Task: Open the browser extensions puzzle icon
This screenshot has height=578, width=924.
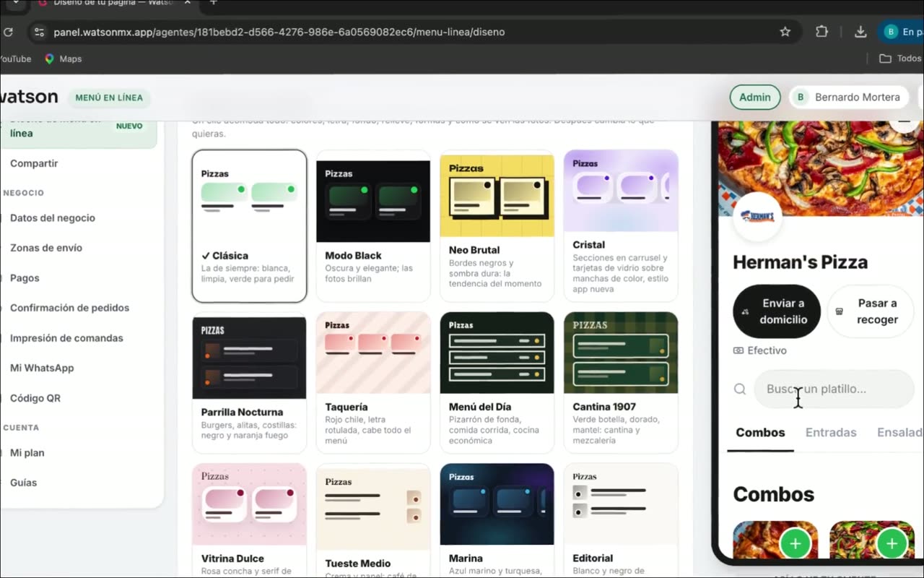Action: 821,32
